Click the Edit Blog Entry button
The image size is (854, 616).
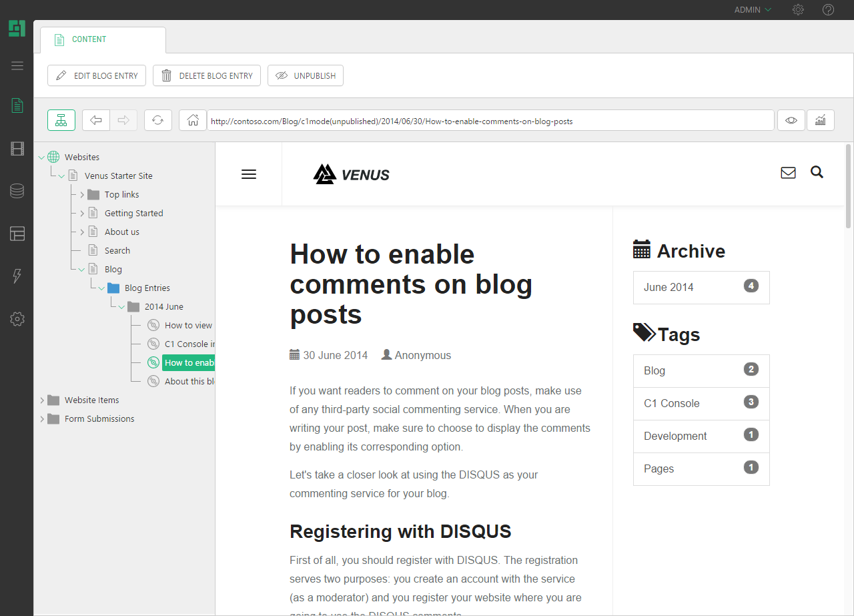tap(97, 75)
